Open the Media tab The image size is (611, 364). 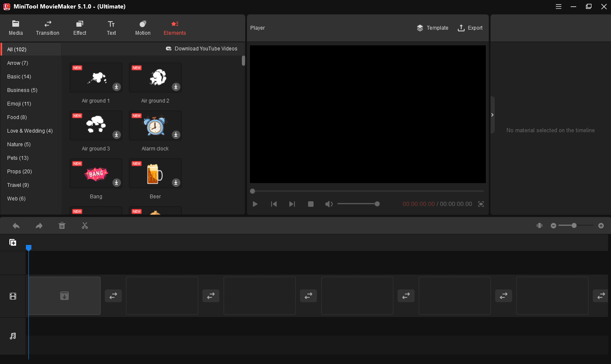[16, 28]
